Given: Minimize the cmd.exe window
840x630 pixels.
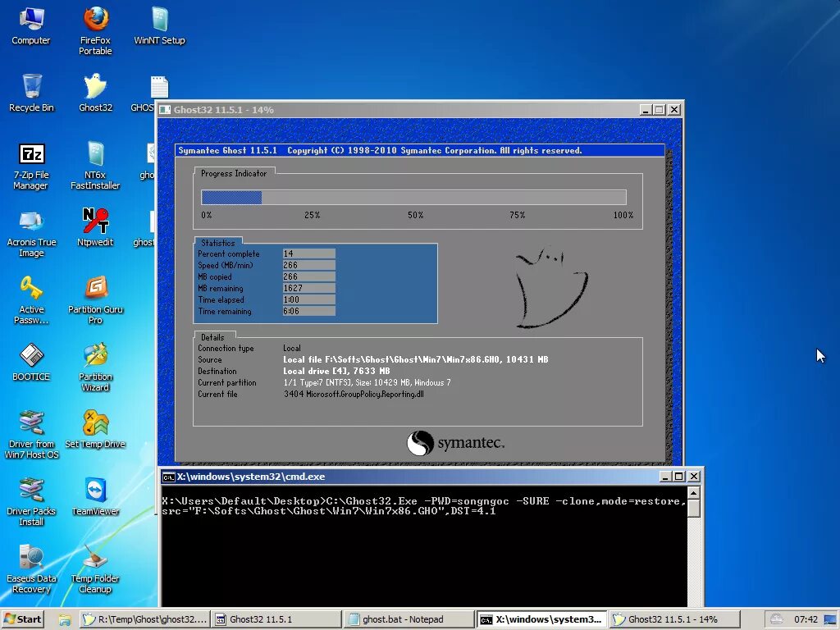Looking at the screenshot, I should pos(664,477).
